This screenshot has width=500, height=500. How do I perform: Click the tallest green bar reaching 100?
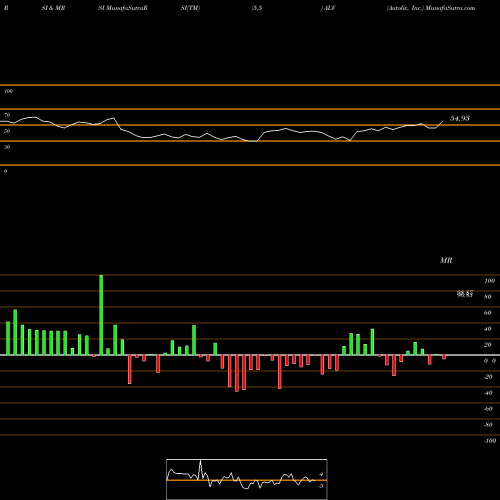[x=101, y=315]
